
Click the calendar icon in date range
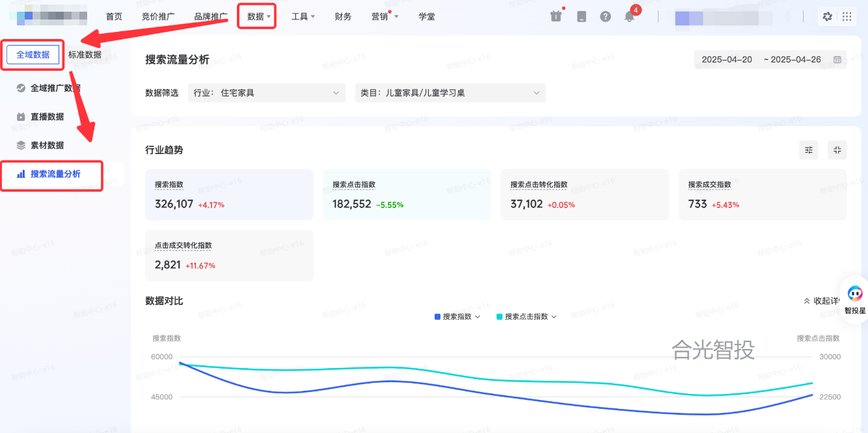coord(837,59)
